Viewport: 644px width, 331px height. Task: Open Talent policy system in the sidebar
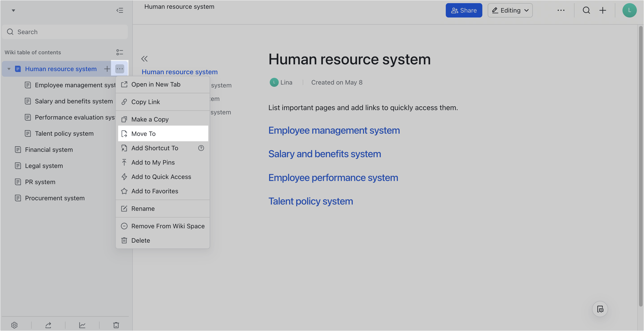coord(64,133)
